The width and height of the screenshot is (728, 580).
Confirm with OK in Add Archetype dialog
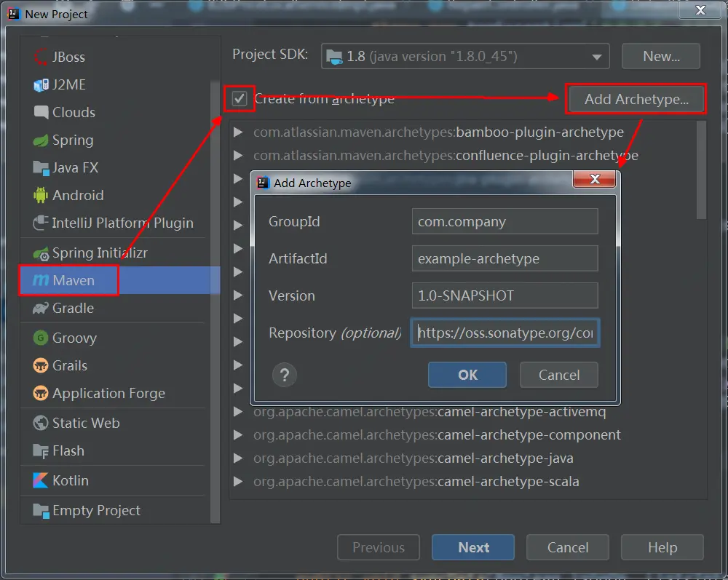point(467,375)
